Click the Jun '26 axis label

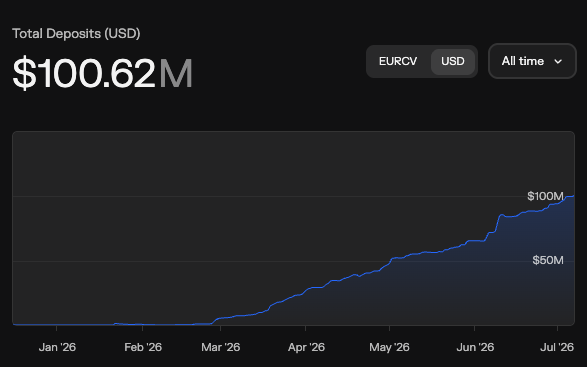click(x=475, y=347)
